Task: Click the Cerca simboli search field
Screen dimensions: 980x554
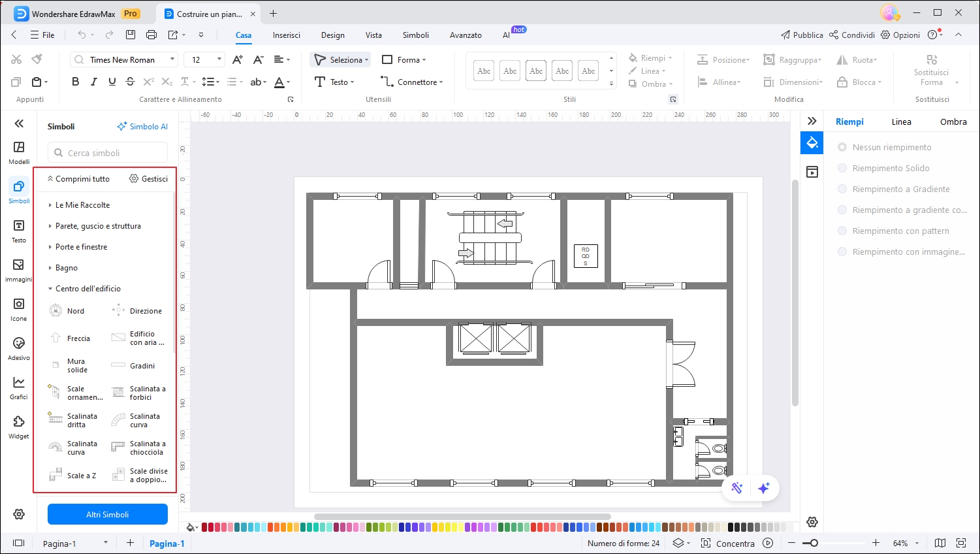Action: click(x=108, y=153)
